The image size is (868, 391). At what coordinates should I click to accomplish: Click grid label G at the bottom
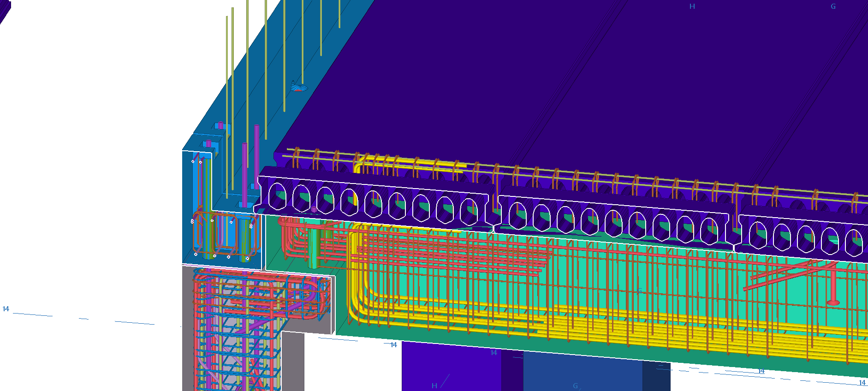(x=575, y=385)
